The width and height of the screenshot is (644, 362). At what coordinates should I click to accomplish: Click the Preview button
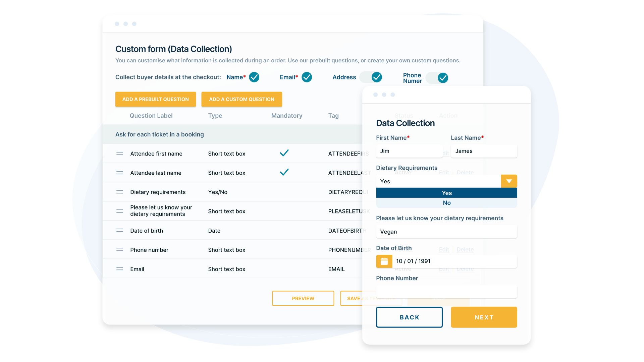pos(303,298)
